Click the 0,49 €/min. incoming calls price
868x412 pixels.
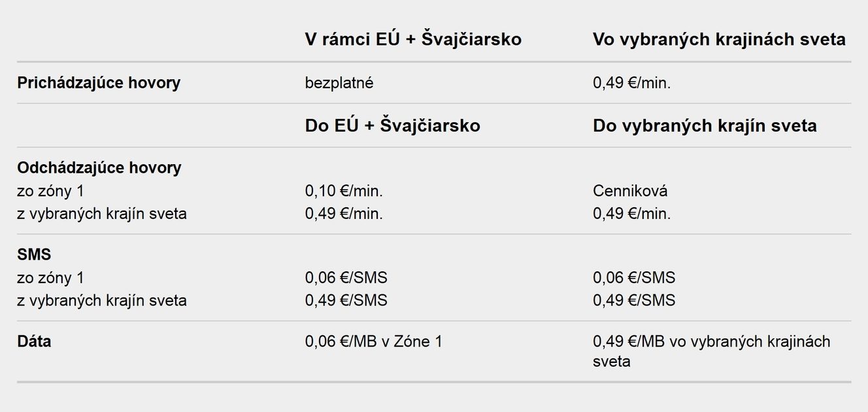[x=631, y=84]
